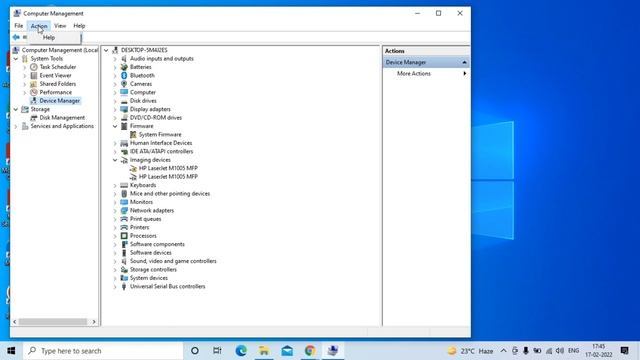Select Print queues row
The image size is (640, 360).
[x=145, y=219]
